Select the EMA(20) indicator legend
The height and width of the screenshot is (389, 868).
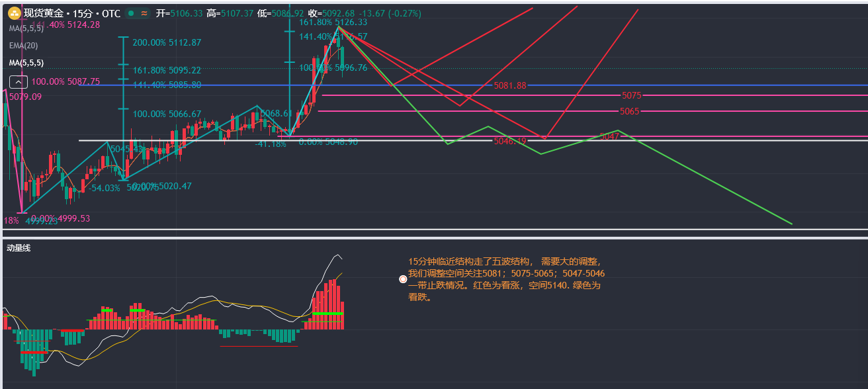[23, 46]
